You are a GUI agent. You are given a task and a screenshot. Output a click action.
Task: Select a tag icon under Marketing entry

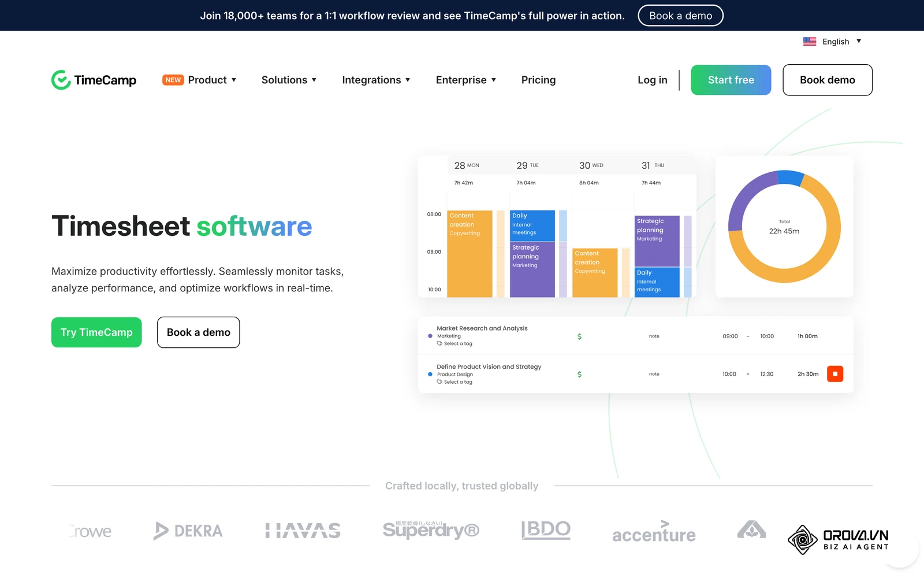(439, 343)
